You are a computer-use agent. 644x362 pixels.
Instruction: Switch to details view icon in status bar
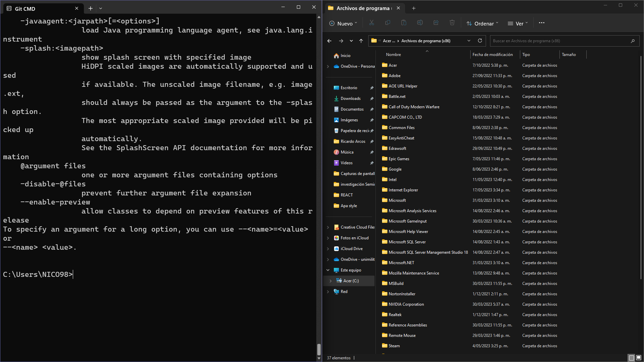[x=631, y=358]
